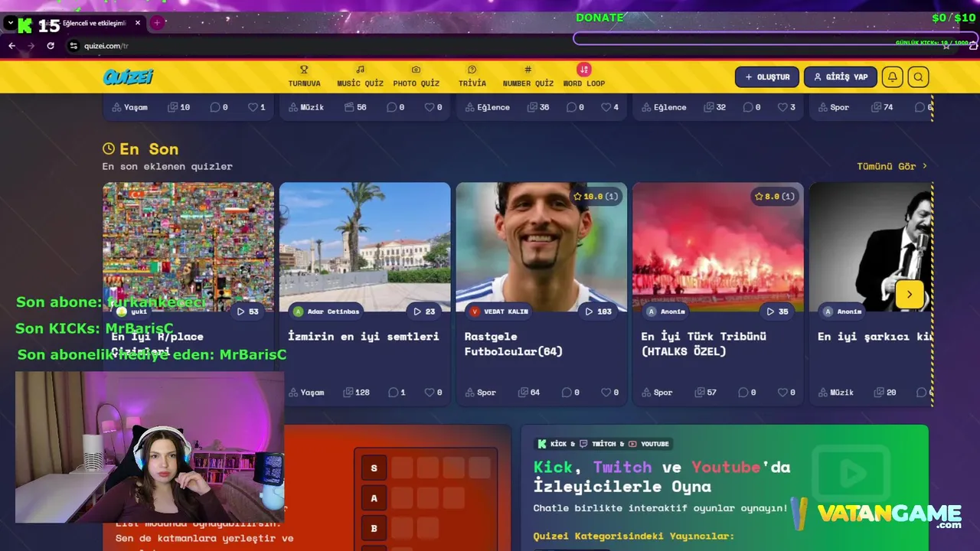Click the Kick & Twitch & Youtube badge

tap(603, 444)
